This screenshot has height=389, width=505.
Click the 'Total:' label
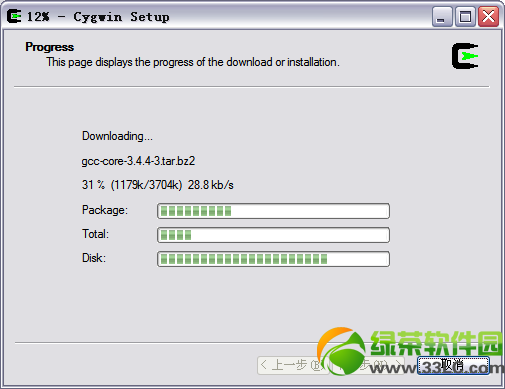[x=95, y=234]
